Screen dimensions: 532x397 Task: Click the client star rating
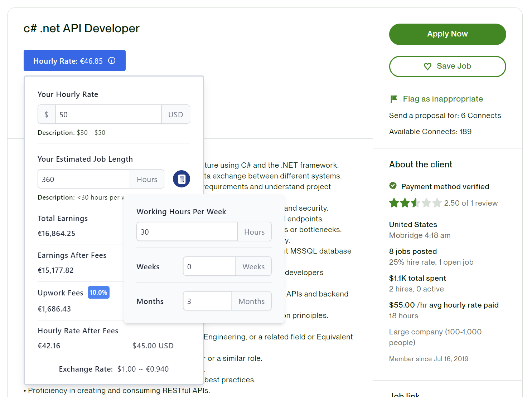click(415, 203)
